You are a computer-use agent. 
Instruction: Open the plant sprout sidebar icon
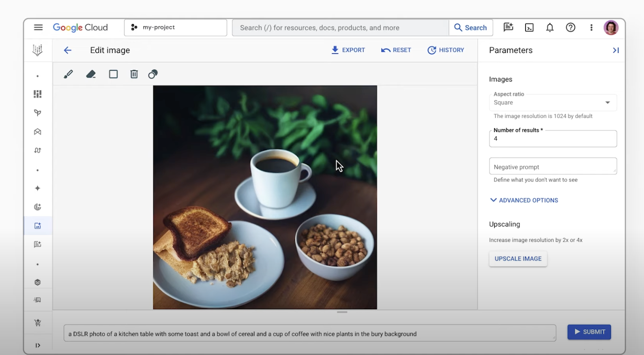click(x=38, y=113)
